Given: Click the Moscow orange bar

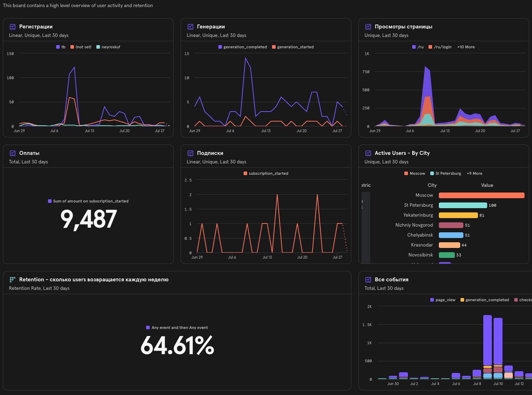Looking at the screenshot, I should pos(482,195).
